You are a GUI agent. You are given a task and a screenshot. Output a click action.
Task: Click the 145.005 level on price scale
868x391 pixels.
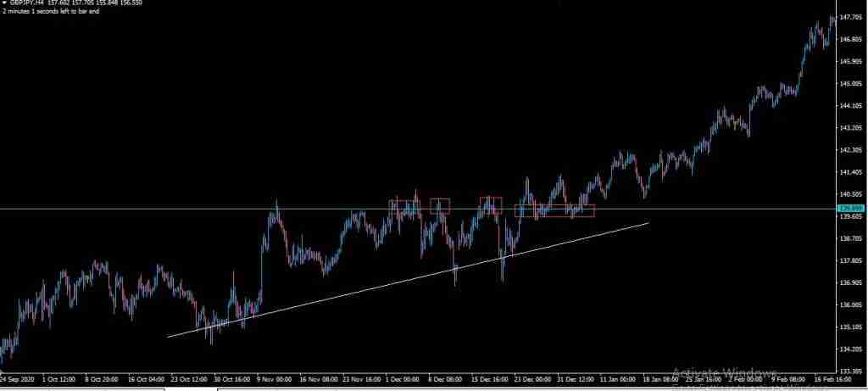pyautogui.click(x=851, y=84)
